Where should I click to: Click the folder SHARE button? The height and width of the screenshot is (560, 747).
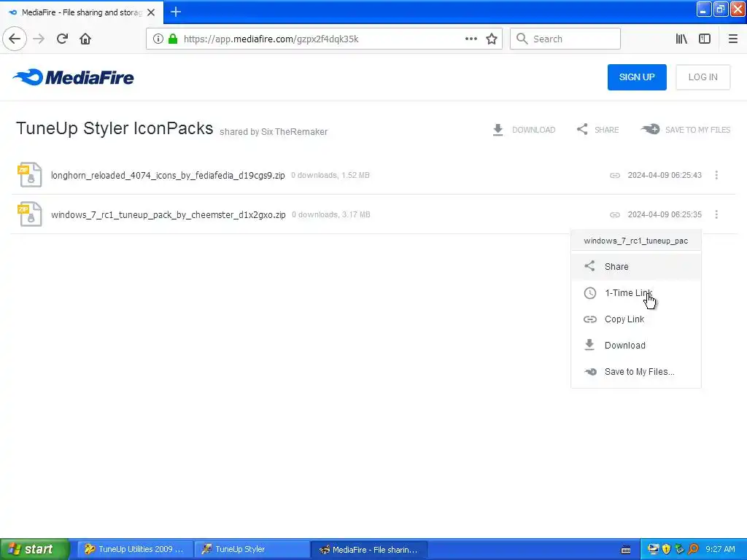point(598,130)
